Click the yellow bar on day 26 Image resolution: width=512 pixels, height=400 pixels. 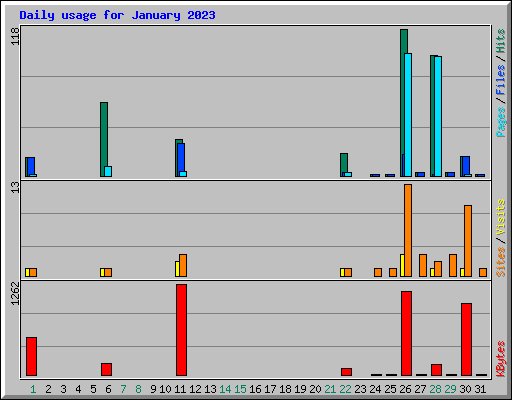(402, 265)
